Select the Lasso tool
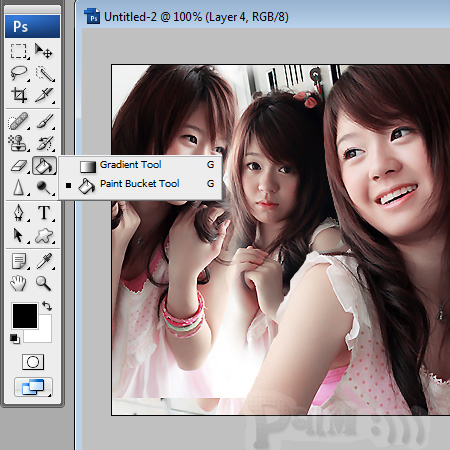 pos(19,73)
